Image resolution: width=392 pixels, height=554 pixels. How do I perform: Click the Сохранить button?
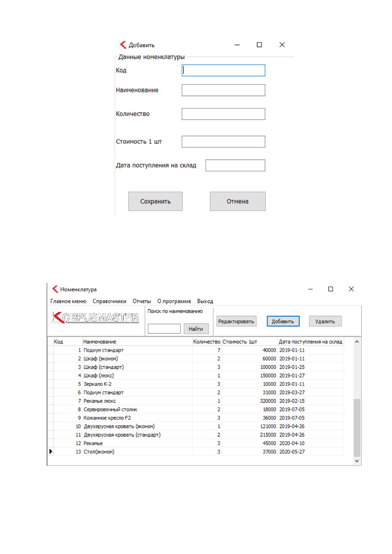coord(155,201)
